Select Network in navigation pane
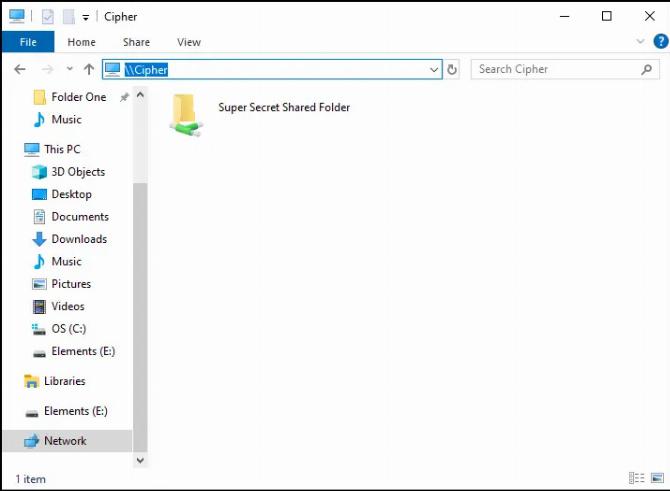 pos(65,441)
